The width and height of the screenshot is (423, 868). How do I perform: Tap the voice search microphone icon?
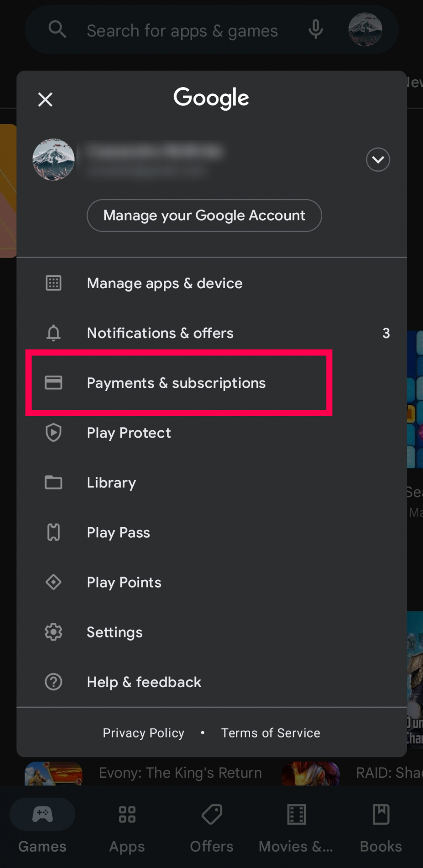click(x=315, y=30)
